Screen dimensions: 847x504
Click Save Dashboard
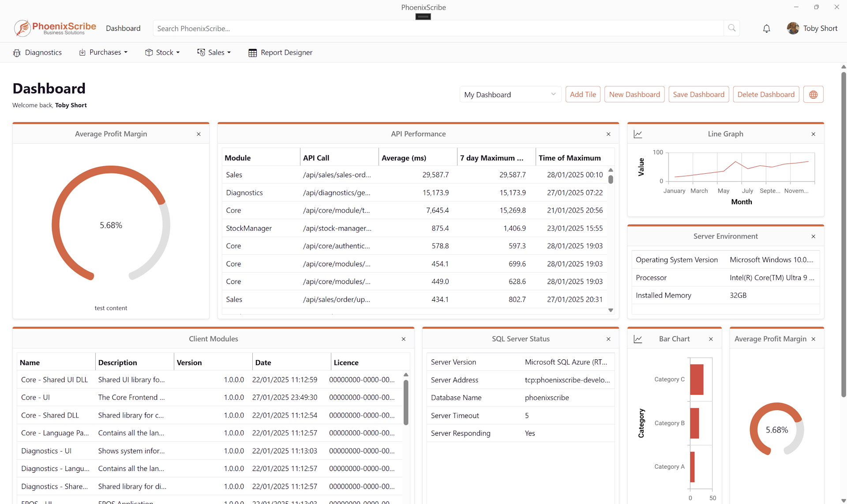pos(698,94)
